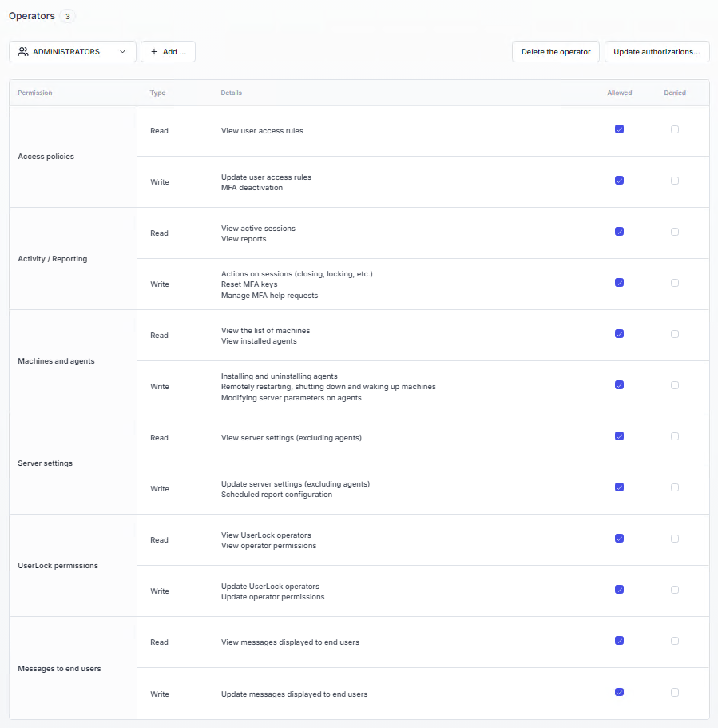Toggle Allowed for Machines and agents Read
Image resolution: width=718 pixels, height=728 pixels.
coord(619,334)
